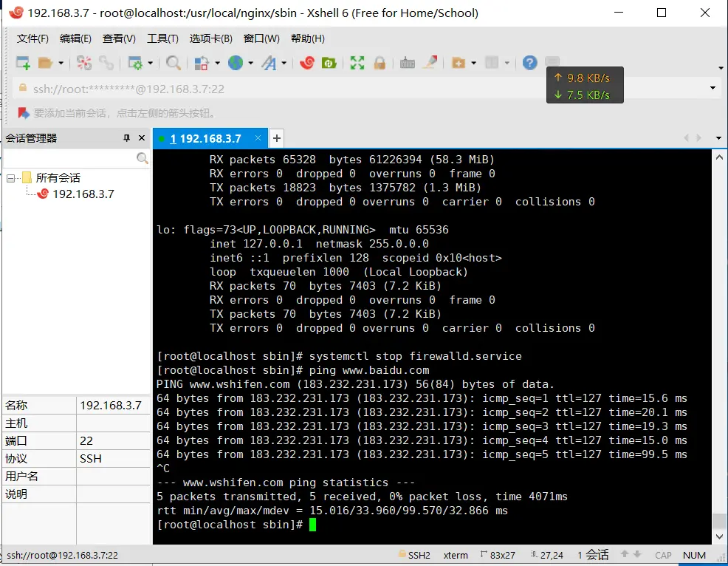Expand the new folder dropdown arrow
The width and height of the screenshot is (728, 566).
click(473, 63)
